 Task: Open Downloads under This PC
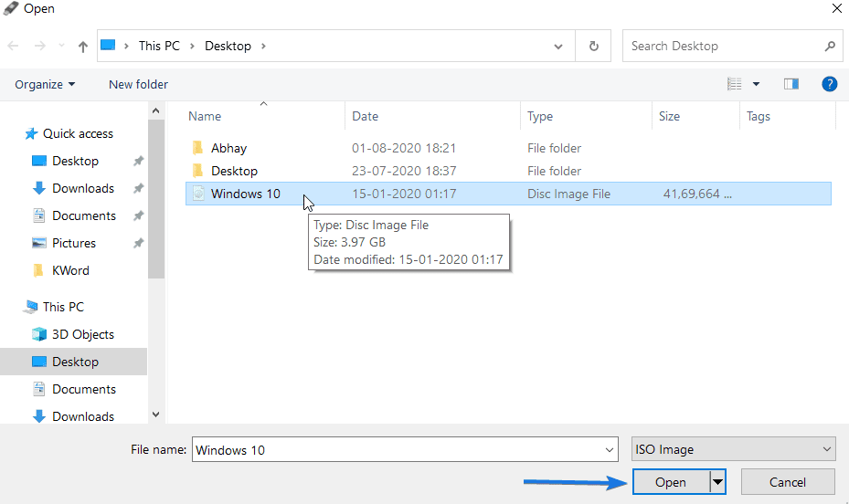pyautogui.click(x=83, y=417)
